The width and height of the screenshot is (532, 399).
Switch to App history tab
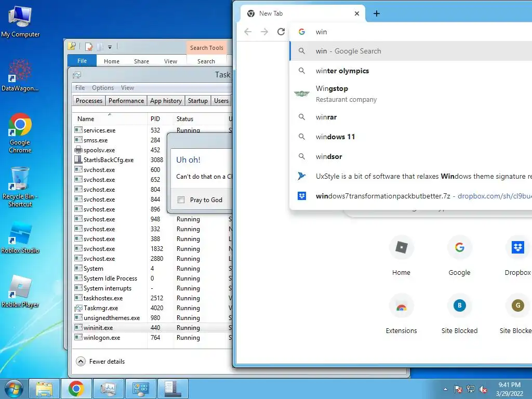pyautogui.click(x=166, y=101)
